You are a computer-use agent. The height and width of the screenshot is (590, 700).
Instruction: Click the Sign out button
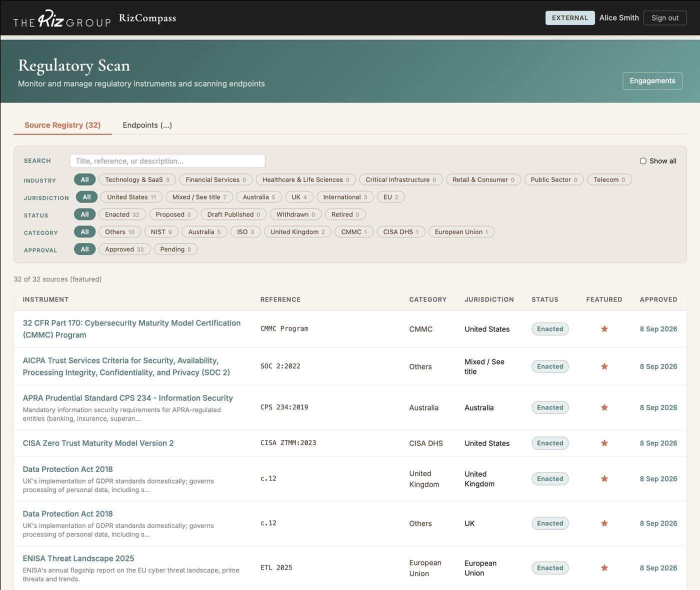665,18
